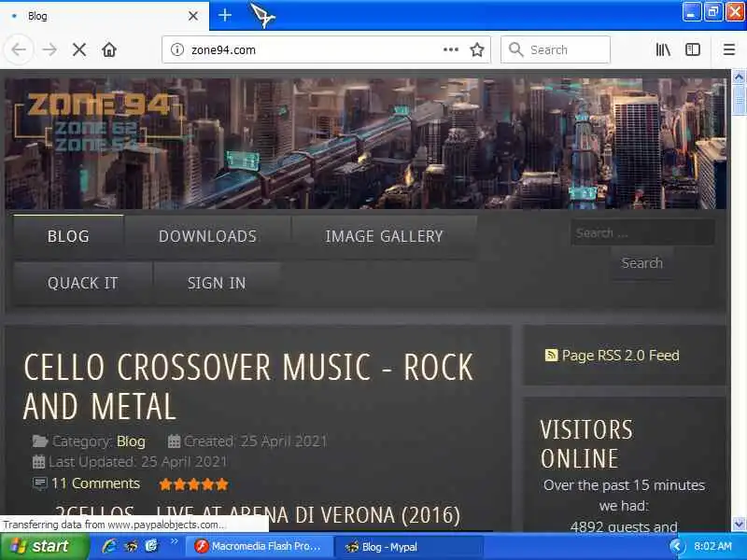
Task: Open the SIGN IN menu item
Action: click(x=217, y=283)
